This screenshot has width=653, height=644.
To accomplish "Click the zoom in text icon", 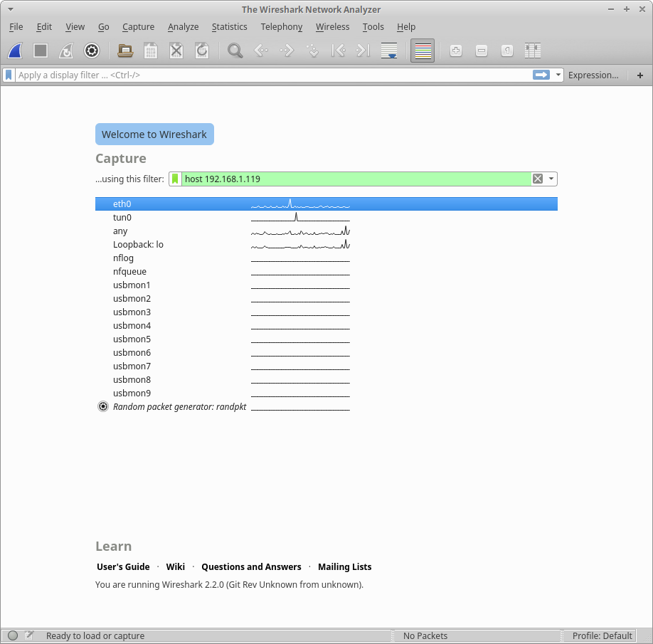I will (x=456, y=51).
